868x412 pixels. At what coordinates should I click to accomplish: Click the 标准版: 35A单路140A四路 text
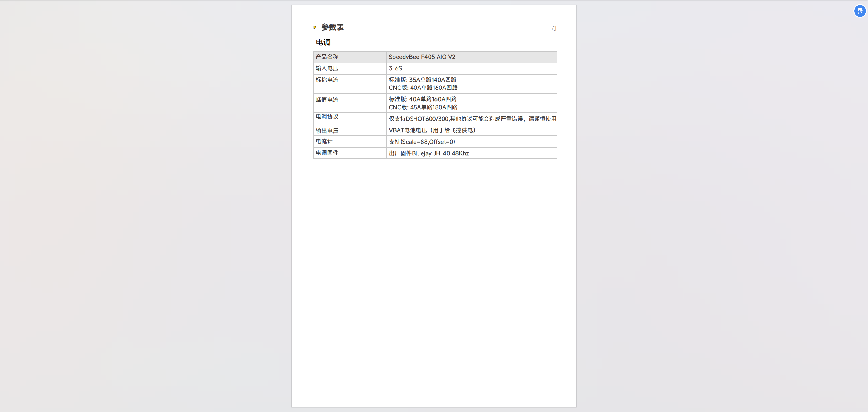coord(422,80)
